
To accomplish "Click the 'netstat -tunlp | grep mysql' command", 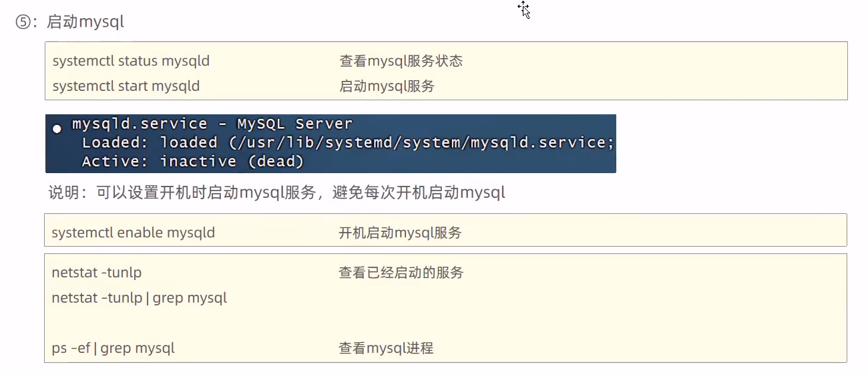I will click(139, 298).
